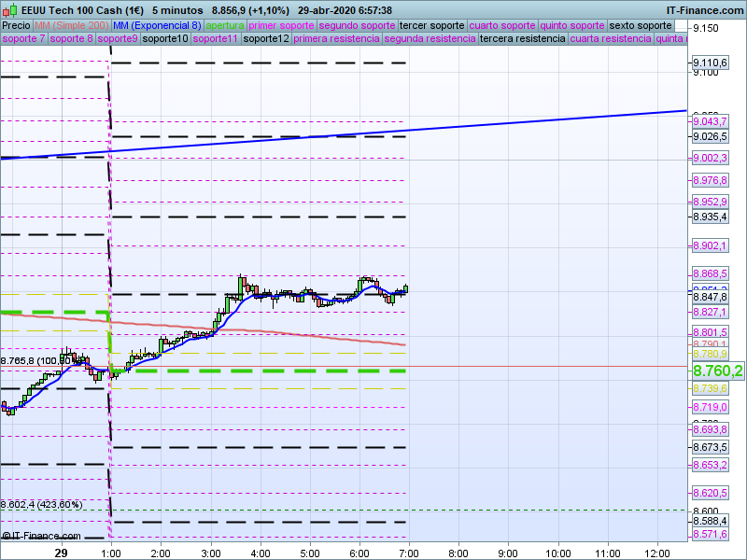Screen dimensions: 747x560
Task: Click the tercer soporte label
Action: (431, 25)
